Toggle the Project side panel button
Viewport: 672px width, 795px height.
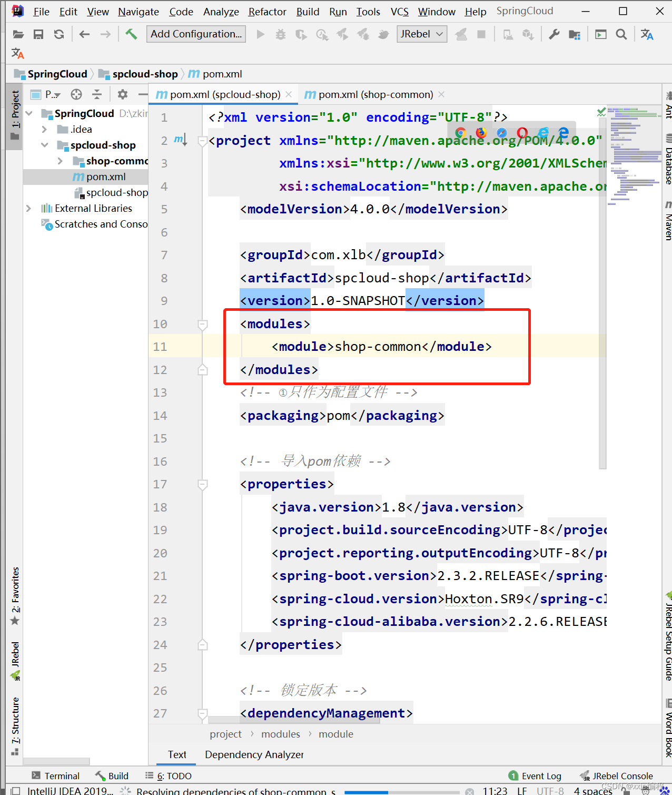coord(15,116)
